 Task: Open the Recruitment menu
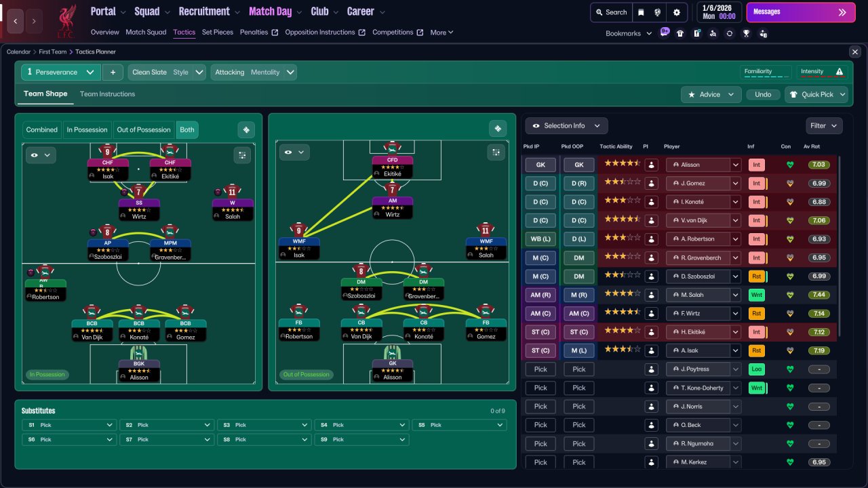click(x=210, y=12)
